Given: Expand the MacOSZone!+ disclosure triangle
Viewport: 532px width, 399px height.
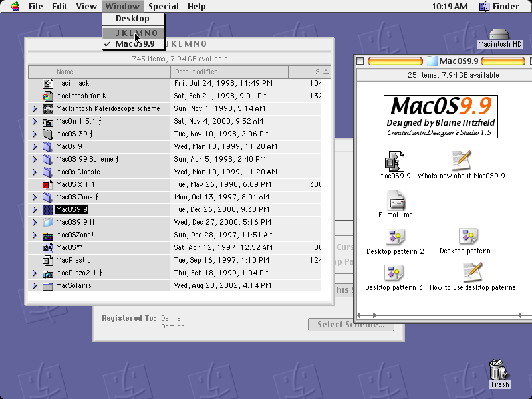Looking at the screenshot, I should [x=35, y=235].
